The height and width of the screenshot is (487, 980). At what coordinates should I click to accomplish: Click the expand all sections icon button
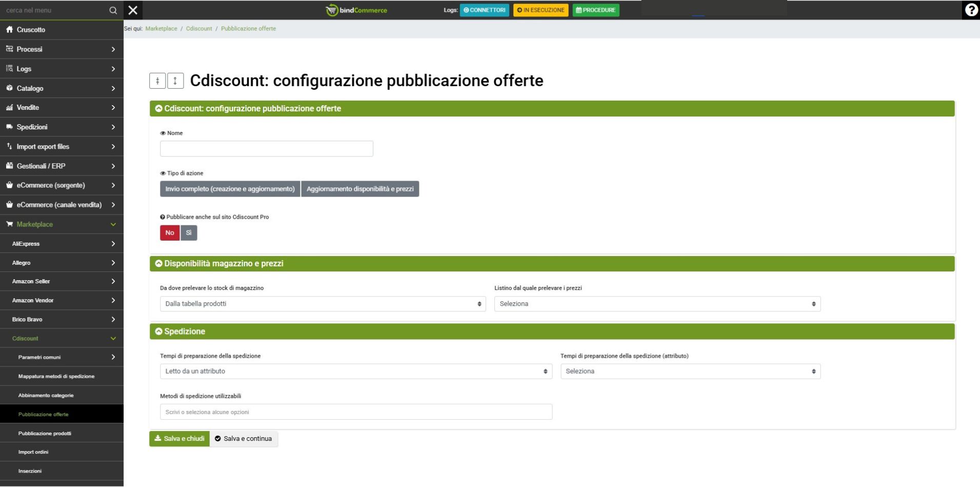click(175, 81)
